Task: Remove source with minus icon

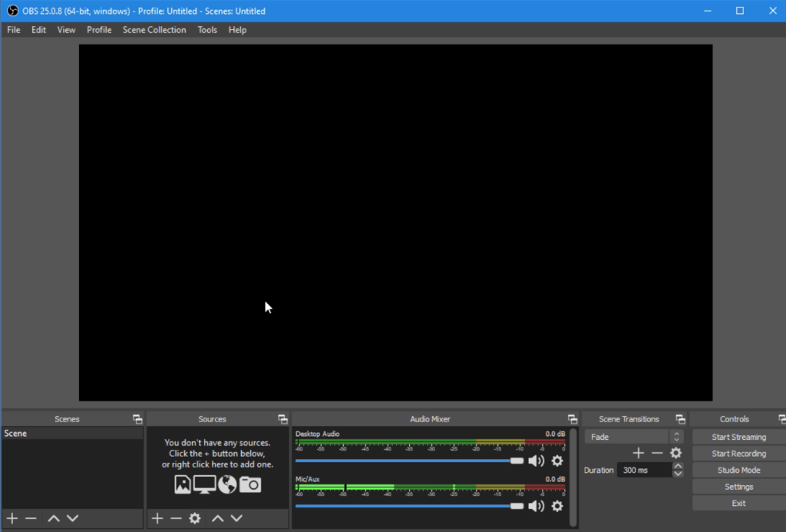Action: point(176,518)
